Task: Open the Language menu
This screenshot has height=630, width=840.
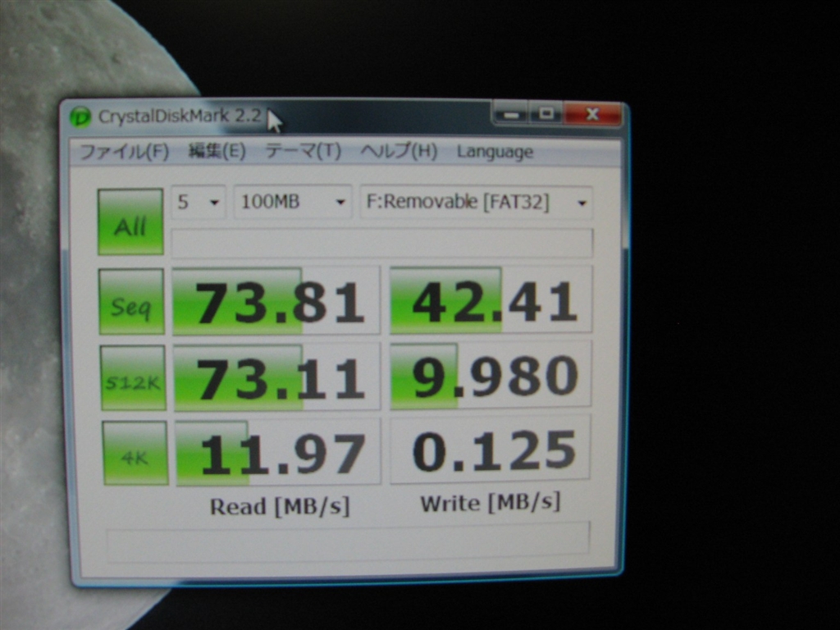Action: point(495,152)
